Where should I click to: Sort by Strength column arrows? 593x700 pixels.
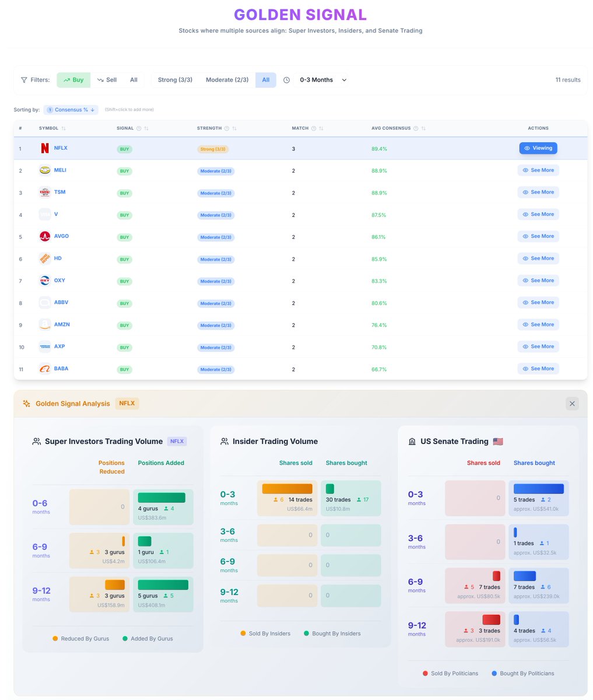pos(234,128)
